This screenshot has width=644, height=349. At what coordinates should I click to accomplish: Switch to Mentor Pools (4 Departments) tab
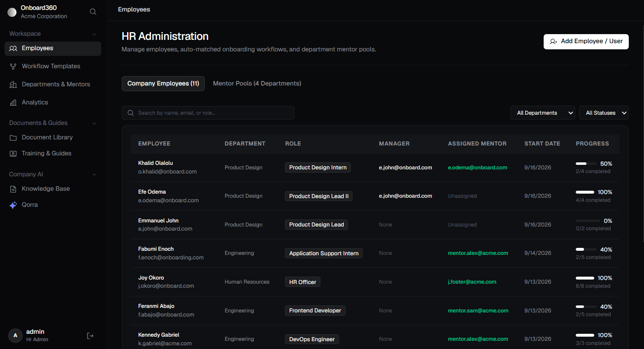click(257, 83)
